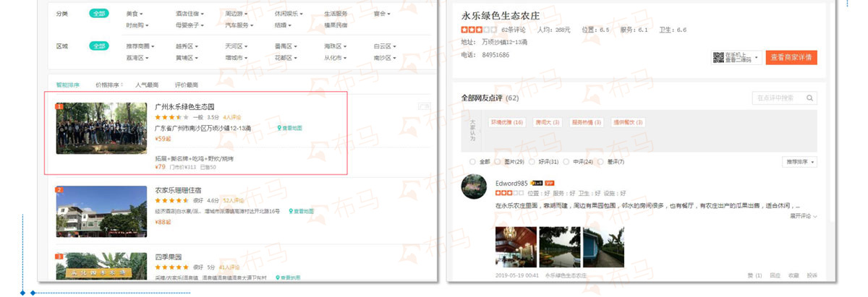The width and height of the screenshot is (868, 297).
Task: Switch to the 人气最高 sort tab
Action: coord(147,85)
